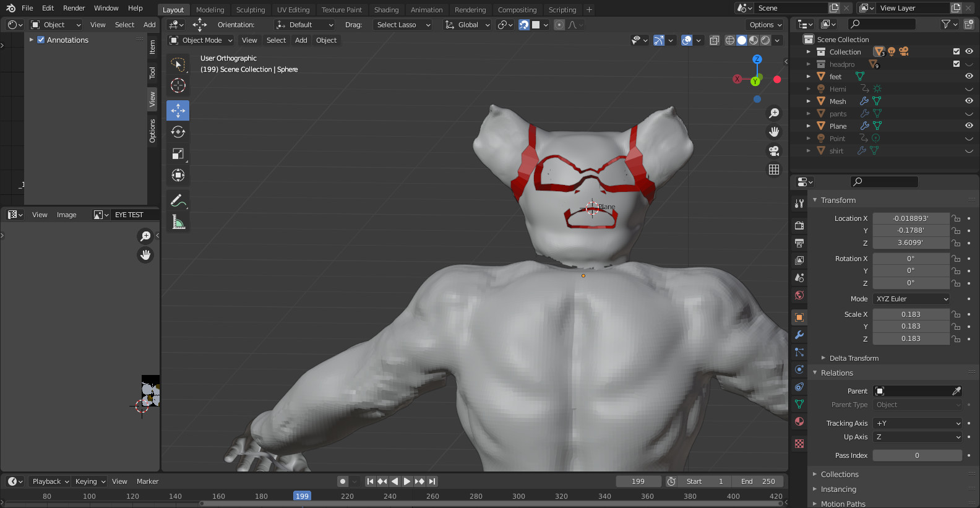Pick the Measure ruler tool
Screen dimensions: 980x508
[x=178, y=222]
